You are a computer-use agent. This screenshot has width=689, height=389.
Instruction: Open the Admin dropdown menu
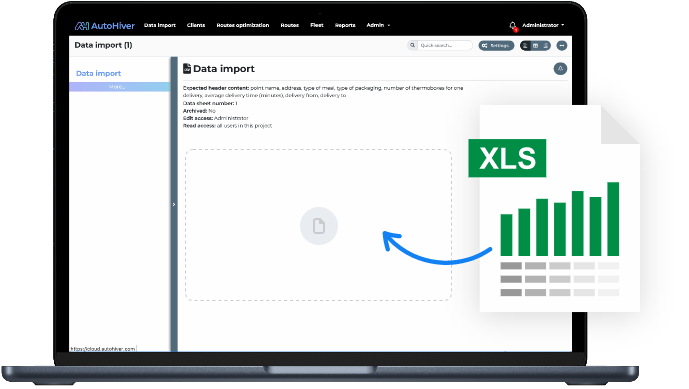[378, 25]
